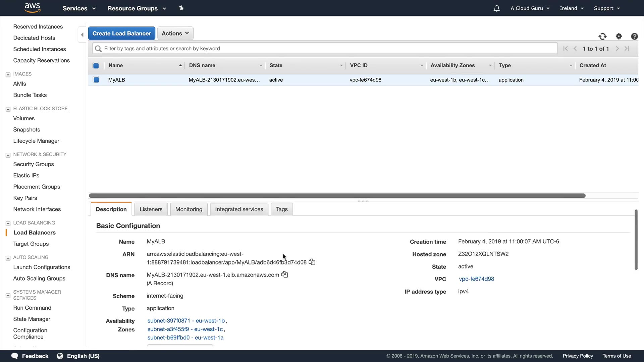Copy the ARN to clipboard

(312, 262)
